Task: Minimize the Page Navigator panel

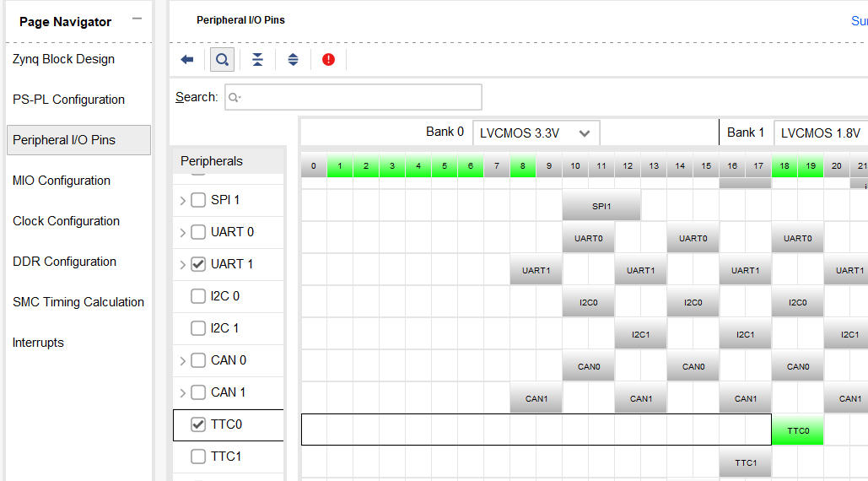Action: (137, 19)
